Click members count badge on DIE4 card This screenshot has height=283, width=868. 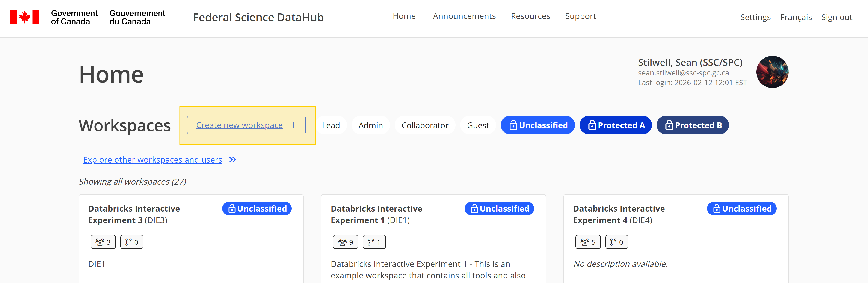tap(588, 242)
